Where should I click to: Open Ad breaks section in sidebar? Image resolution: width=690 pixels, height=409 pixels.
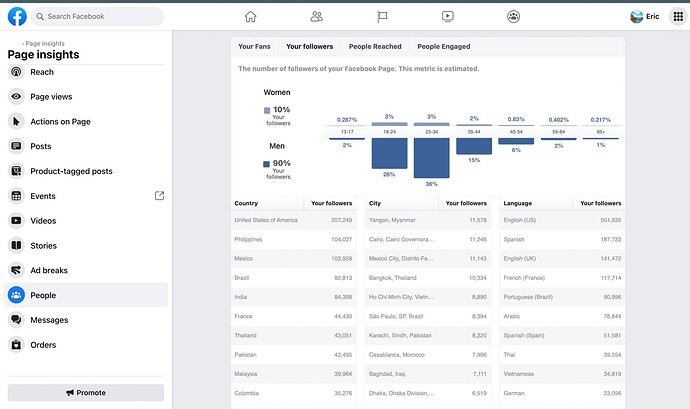point(49,270)
